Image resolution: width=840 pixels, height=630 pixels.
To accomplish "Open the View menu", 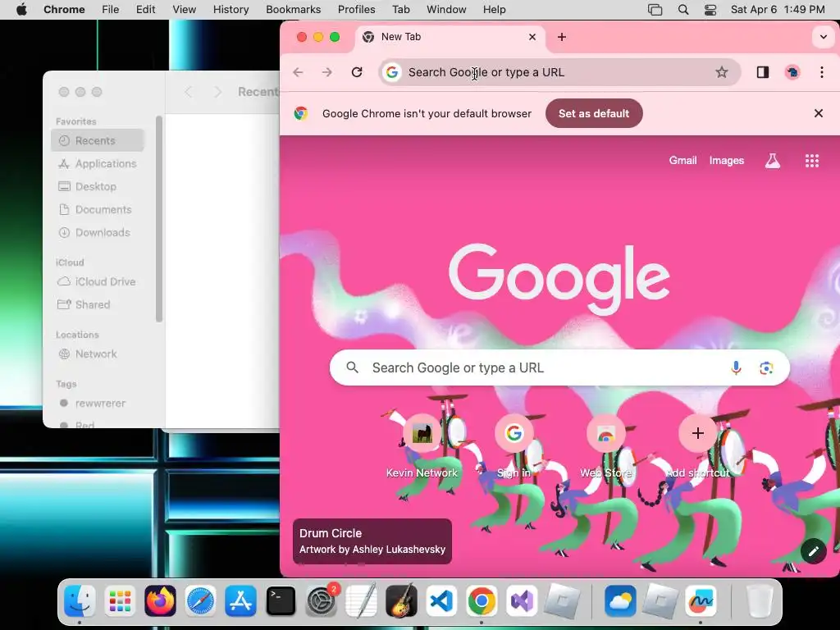I will tap(185, 10).
